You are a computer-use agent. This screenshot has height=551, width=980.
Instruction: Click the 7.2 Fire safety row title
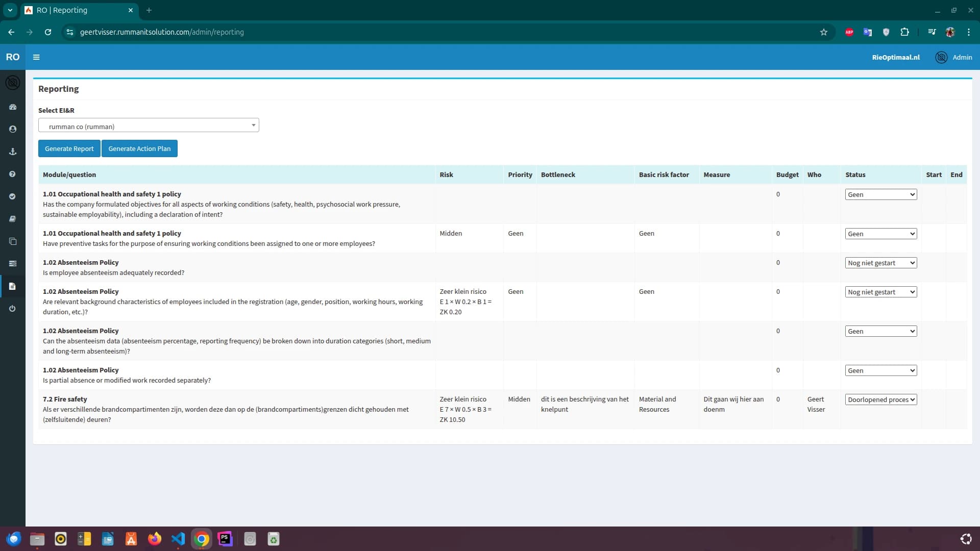(x=65, y=399)
